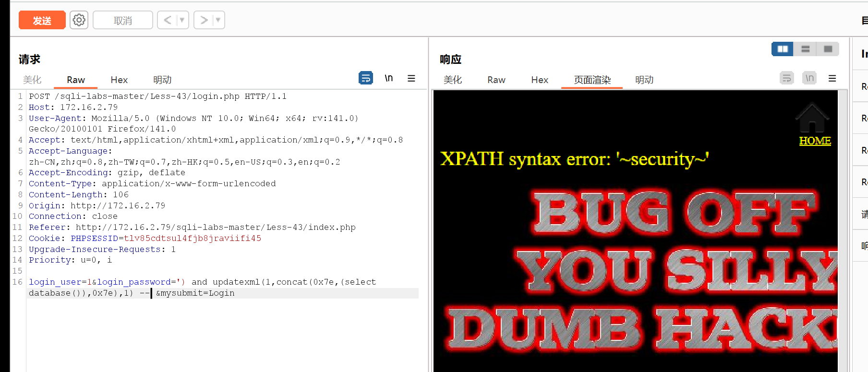Click the XPATH syntax error message
This screenshot has height=372, width=868.
pyautogui.click(x=574, y=159)
